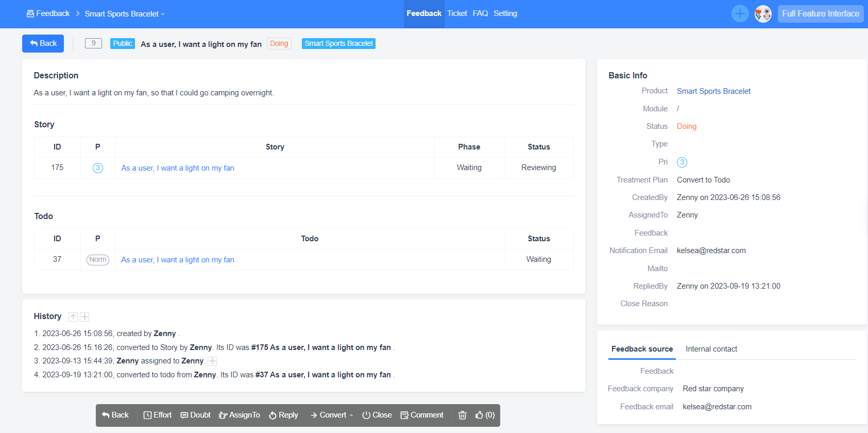The height and width of the screenshot is (433, 868).
Task: Open the Convert dropdown menu
Action: [331, 415]
